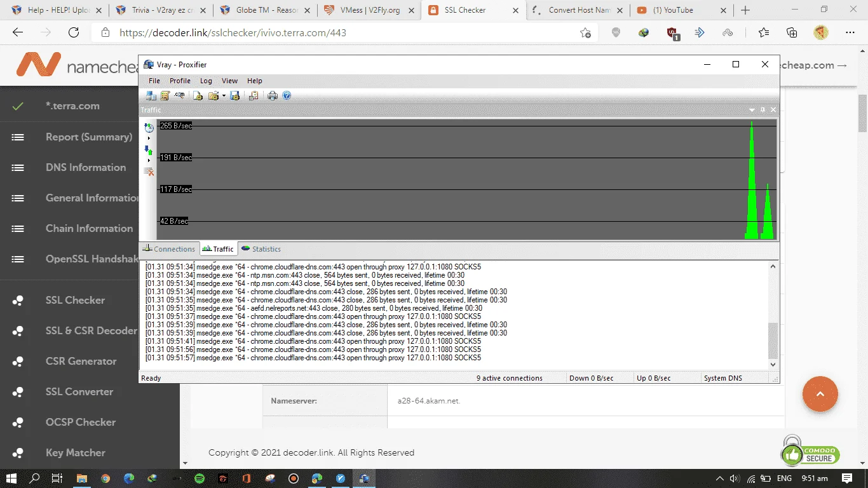Open a new browser tab
Screen dimensions: 868x488
click(x=745, y=10)
